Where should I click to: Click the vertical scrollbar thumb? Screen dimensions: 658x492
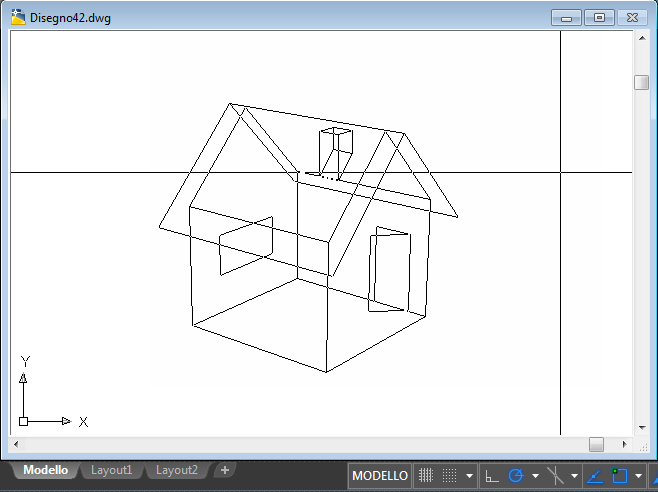[642, 82]
